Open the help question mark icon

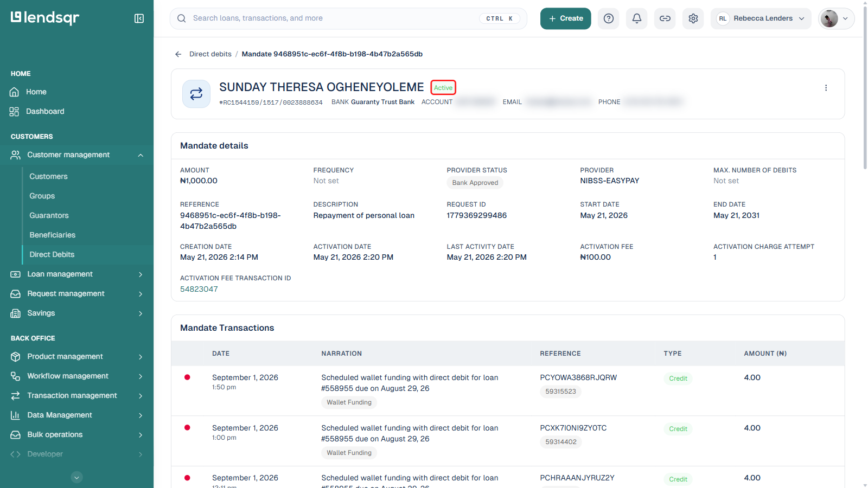tap(609, 18)
